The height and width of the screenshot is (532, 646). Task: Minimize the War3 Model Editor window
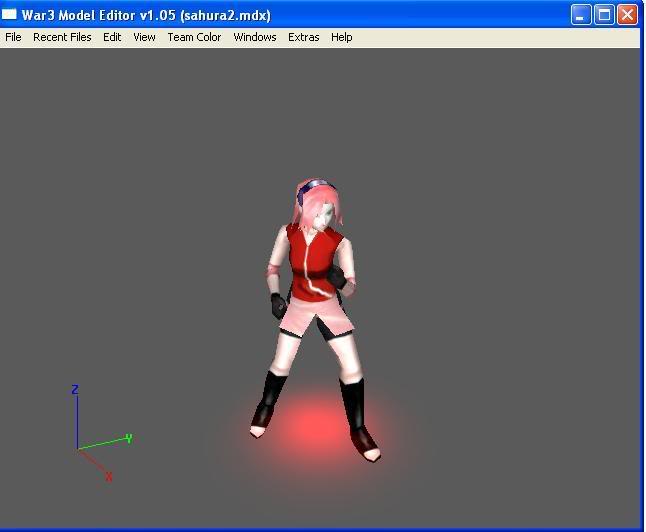coord(581,14)
